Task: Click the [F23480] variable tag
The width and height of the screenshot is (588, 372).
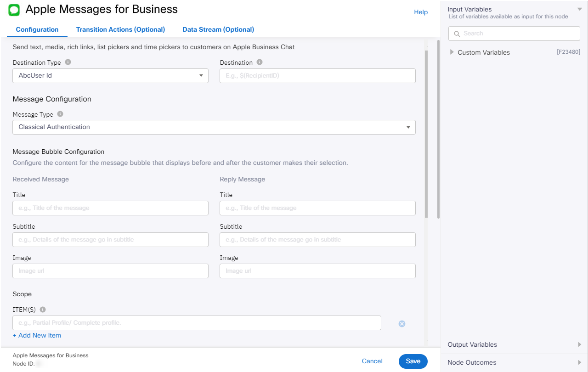Action: 568,52
